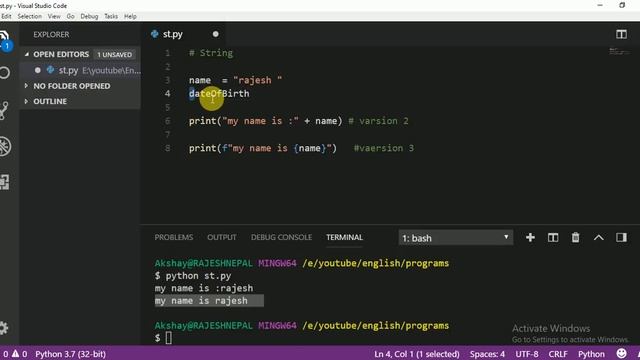Click the '"rajesh "' string on line 3
This screenshot has width=640, height=360.
pyautogui.click(x=257, y=80)
